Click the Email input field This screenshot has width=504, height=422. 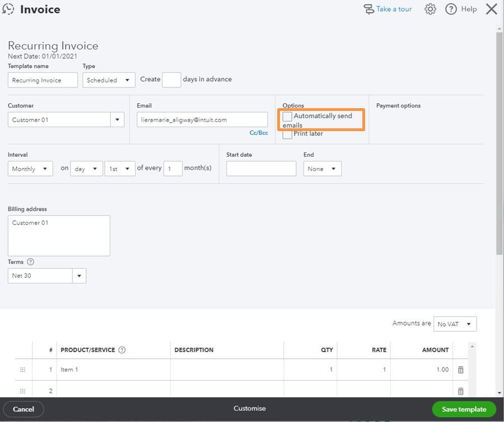(202, 120)
